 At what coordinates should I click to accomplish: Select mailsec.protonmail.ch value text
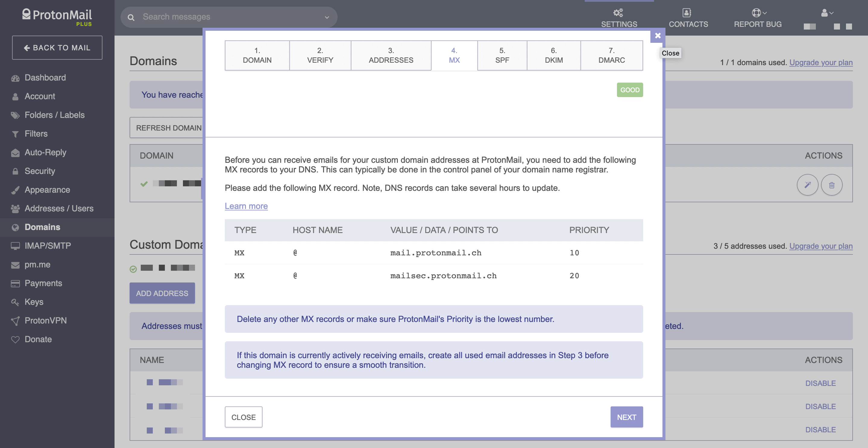[443, 276]
